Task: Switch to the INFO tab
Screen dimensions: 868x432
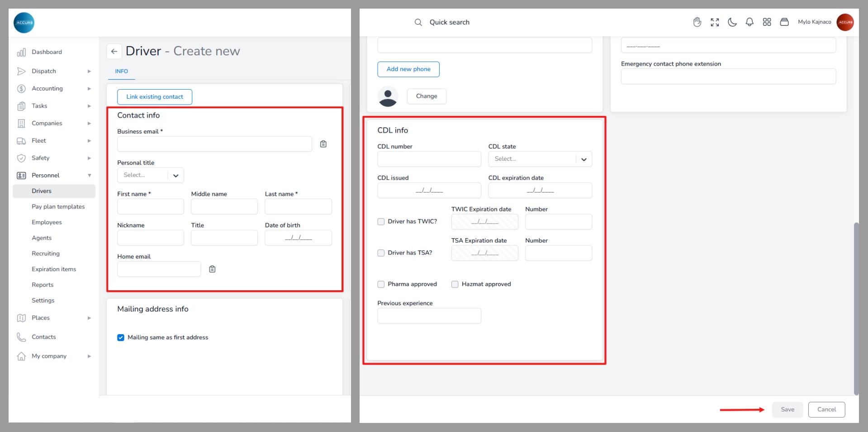Action: click(121, 72)
